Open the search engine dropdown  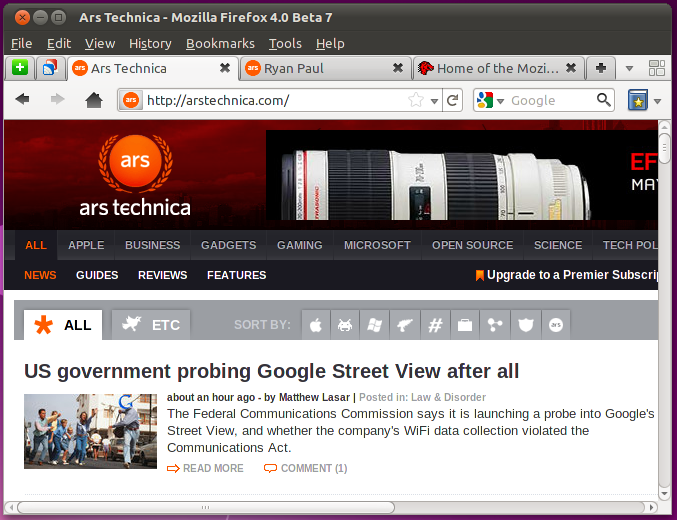click(x=500, y=101)
